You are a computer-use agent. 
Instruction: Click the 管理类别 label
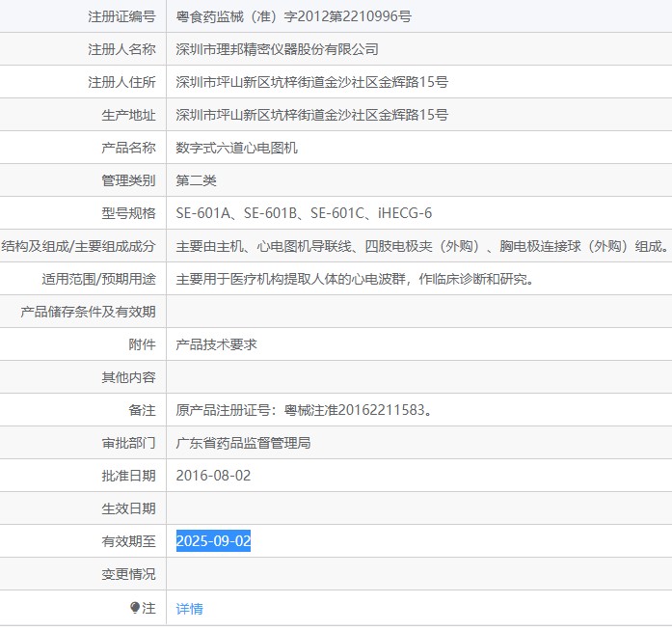click(x=128, y=180)
